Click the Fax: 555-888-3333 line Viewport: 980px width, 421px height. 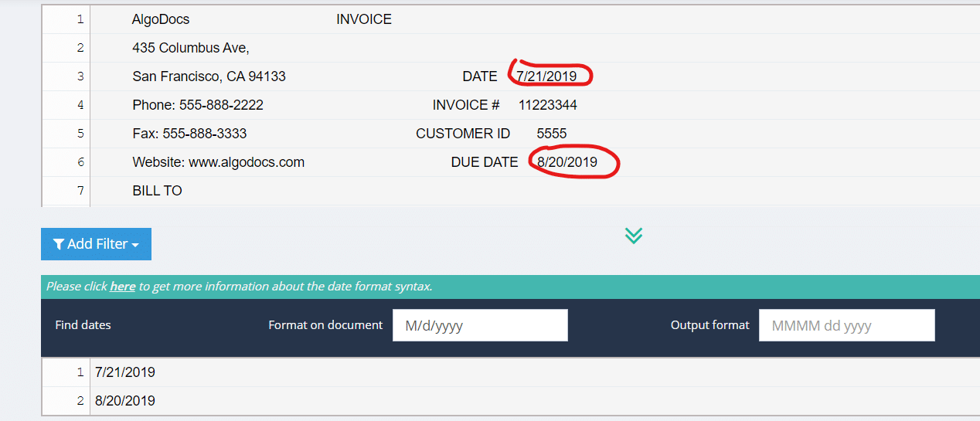point(189,134)
